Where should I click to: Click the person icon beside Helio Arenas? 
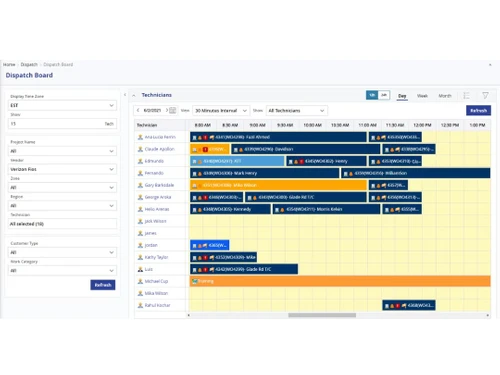click(x=140, y=209)
